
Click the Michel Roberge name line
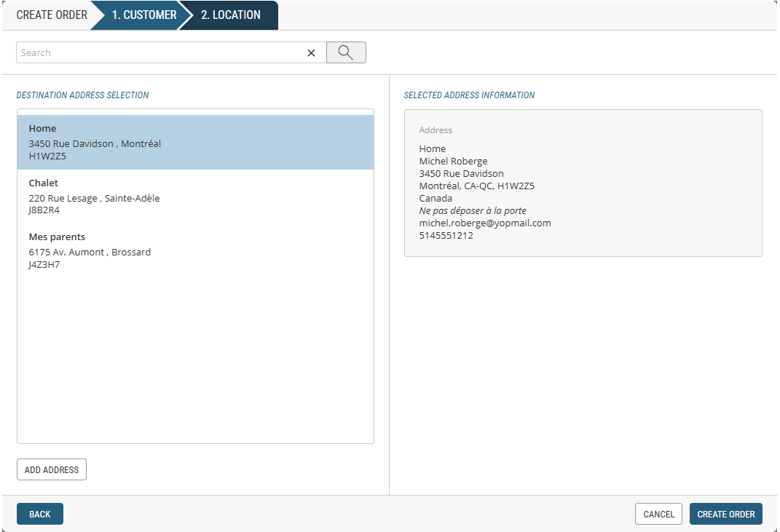[453, 162]
